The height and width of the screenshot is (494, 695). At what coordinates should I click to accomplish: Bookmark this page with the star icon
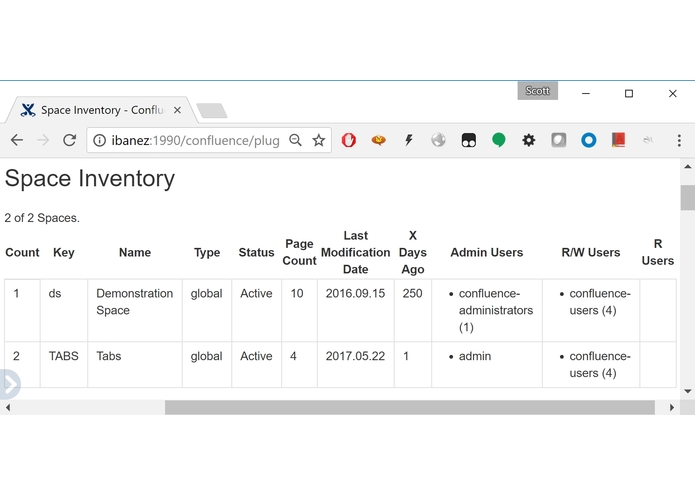319,140
